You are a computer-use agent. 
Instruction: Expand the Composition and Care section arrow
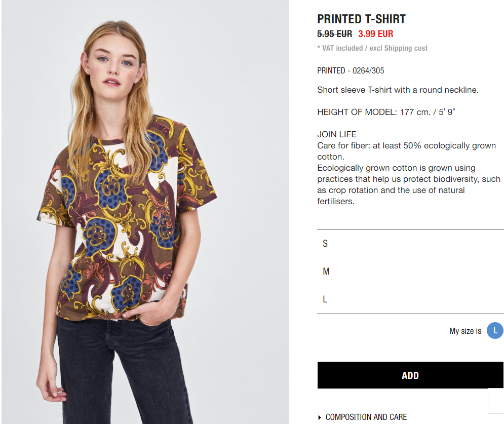pos(319,417)
